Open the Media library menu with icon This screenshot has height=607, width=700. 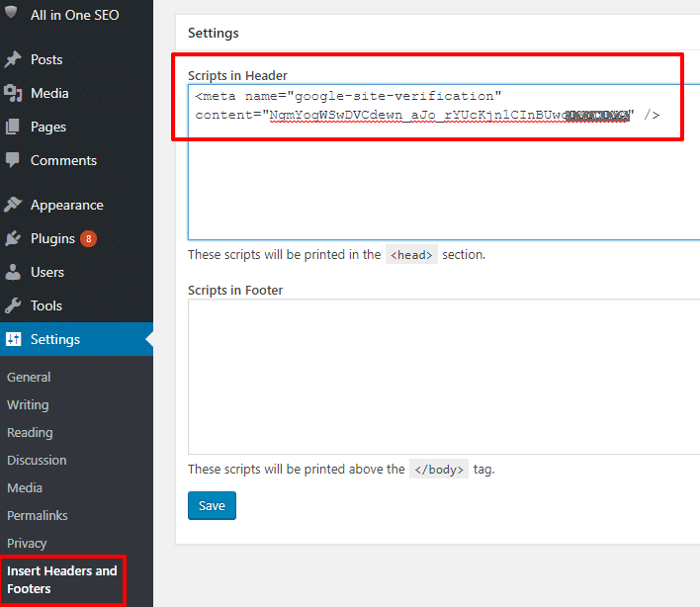tap(76, 93)
